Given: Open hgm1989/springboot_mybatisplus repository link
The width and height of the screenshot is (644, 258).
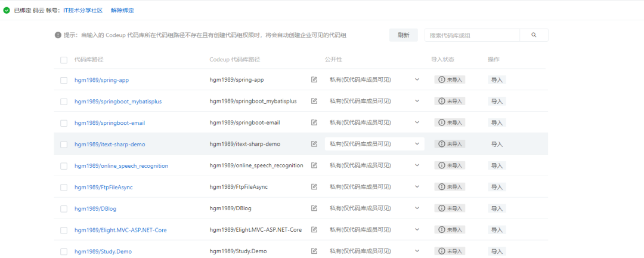Looking at the screenshot, I should click(x=118, y=102).
